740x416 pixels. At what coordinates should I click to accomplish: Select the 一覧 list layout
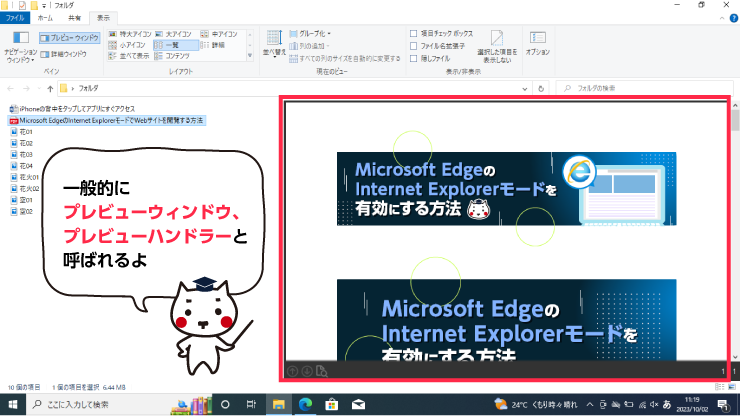[176, 45]
